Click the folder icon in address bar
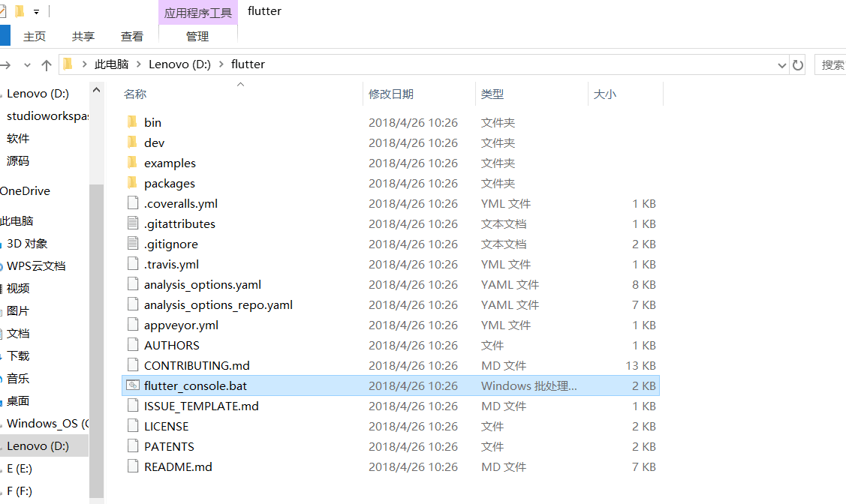This screenshot has width=846, height=504. pos(68,64)
